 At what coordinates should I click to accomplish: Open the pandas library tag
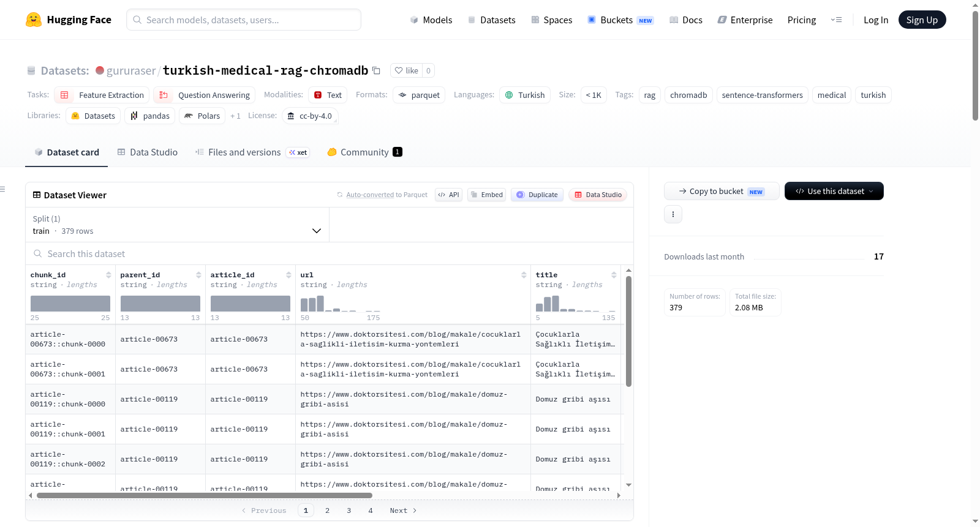coord(150,116)
